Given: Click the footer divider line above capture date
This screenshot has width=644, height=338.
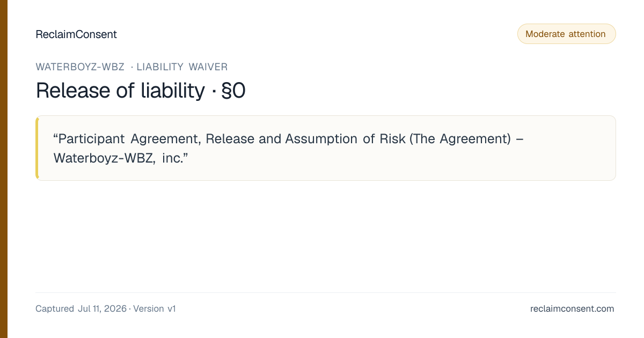Looking at the screenshot, I should click(326, 292).
